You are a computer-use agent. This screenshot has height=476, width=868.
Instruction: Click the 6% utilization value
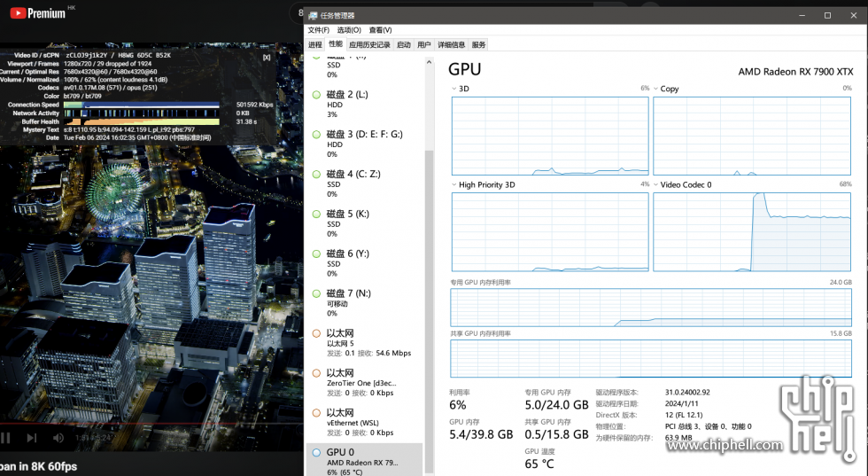[458, 405]
